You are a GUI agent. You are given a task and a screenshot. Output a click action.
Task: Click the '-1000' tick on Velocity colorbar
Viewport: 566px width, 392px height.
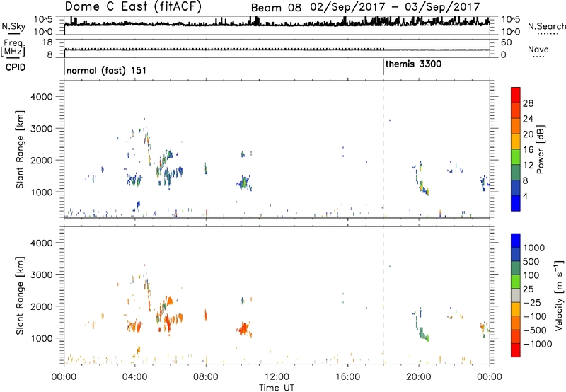click(x=538, y=344)
